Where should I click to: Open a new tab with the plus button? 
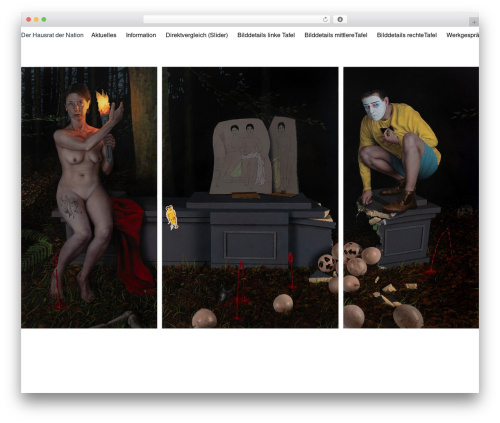pyautogui.click(x=474, y=22)
